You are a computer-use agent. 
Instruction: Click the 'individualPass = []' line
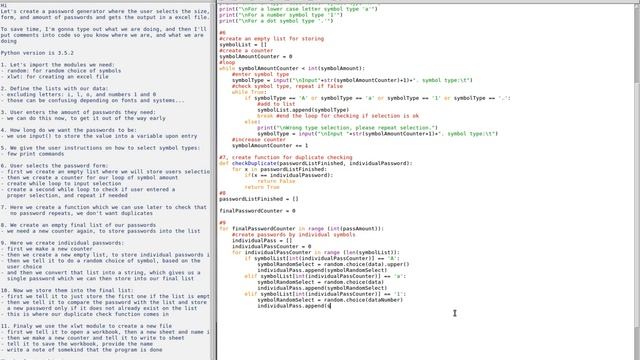(x=262, y=241)
